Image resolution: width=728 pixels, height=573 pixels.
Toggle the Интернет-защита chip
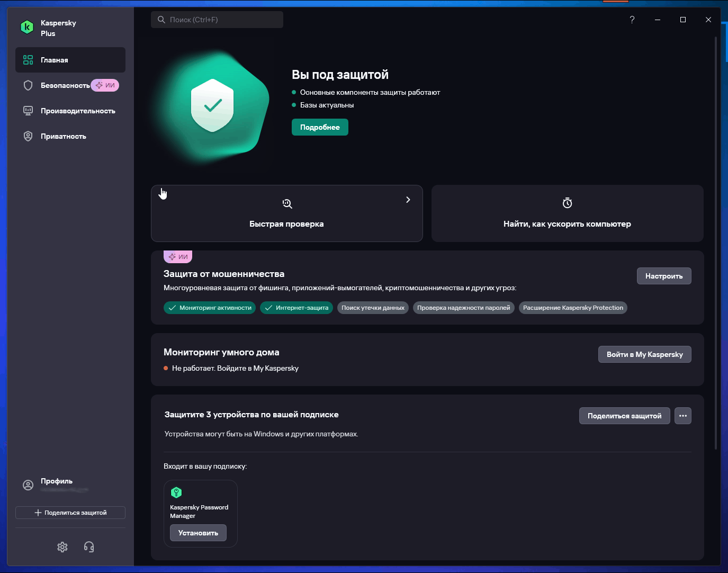(x=296, y=308)
